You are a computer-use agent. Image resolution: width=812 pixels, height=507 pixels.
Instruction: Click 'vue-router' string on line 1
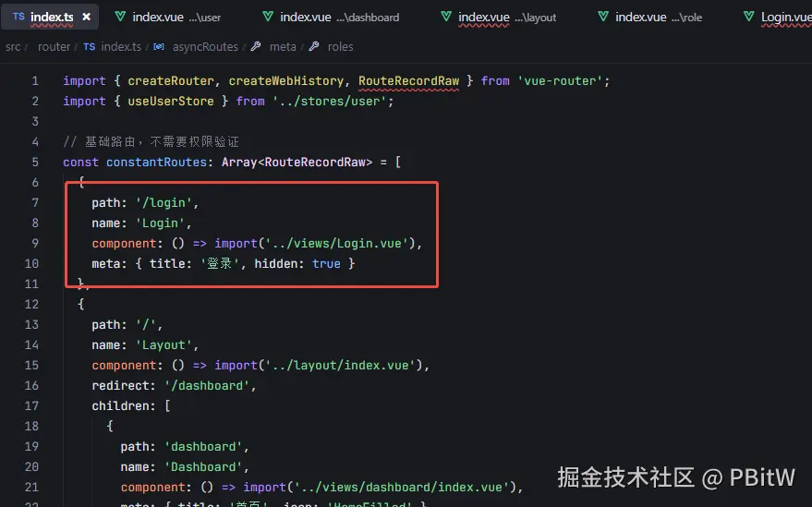(x=560, y=80)
